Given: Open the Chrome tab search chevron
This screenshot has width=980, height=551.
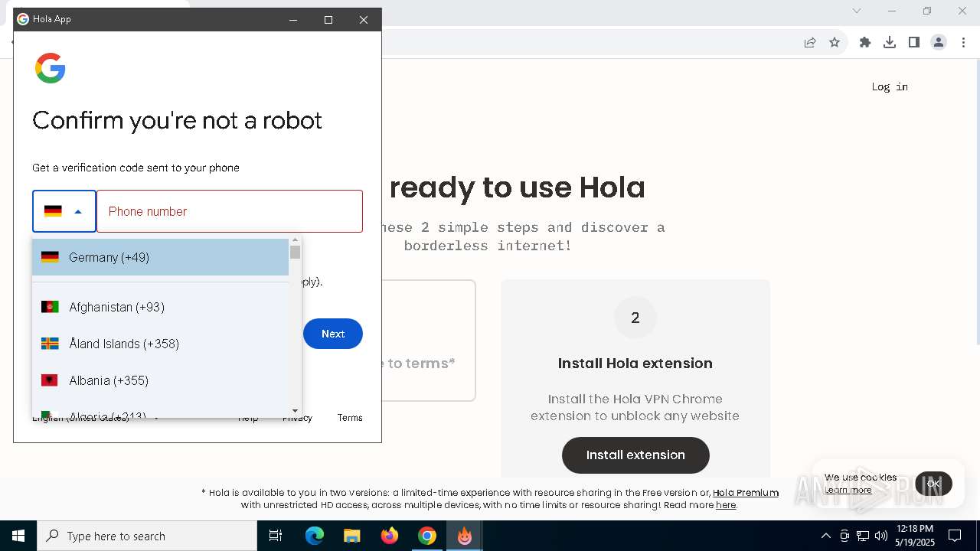Looking at the screenshot, I should pyautogui.click(x=857, y=11).
